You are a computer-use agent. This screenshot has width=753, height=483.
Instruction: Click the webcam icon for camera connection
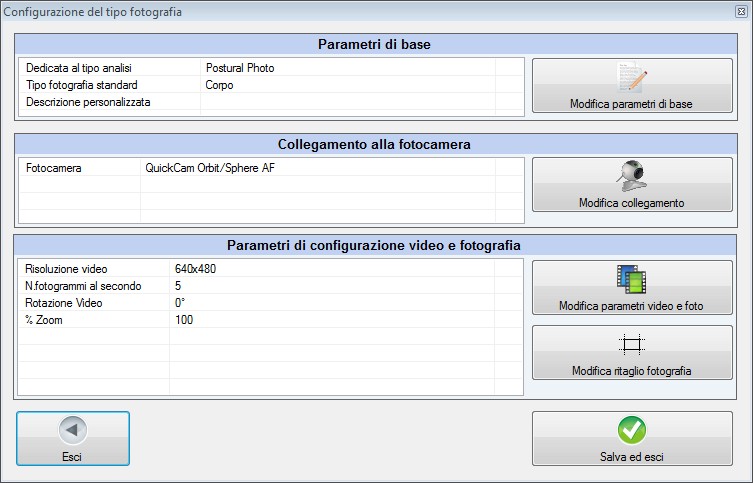tap(632, 176)
